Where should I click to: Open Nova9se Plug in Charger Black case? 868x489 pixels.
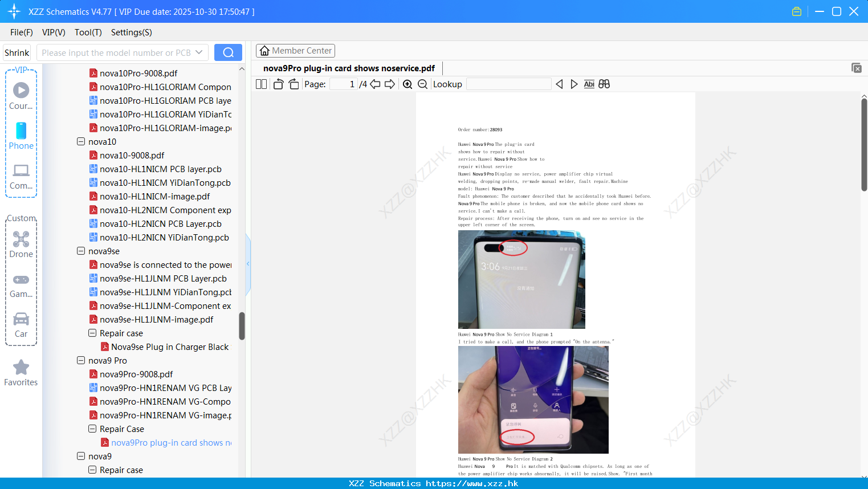pos(165,347)
